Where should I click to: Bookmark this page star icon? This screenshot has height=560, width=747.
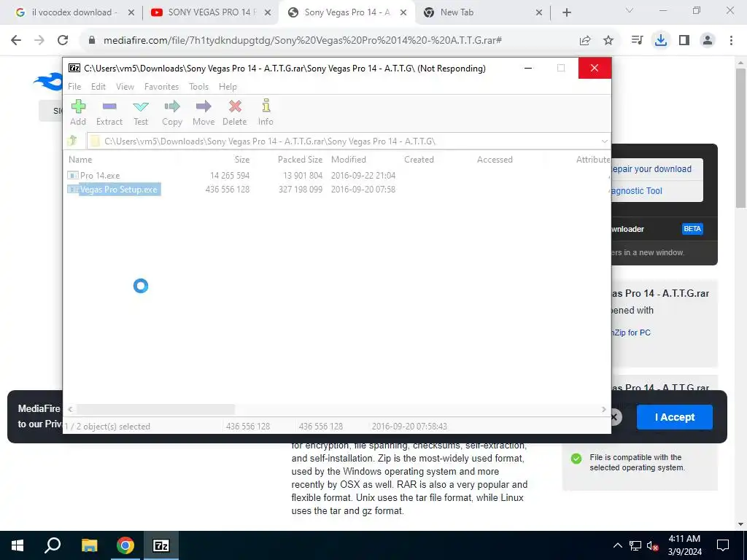click(x=608, y=41)
